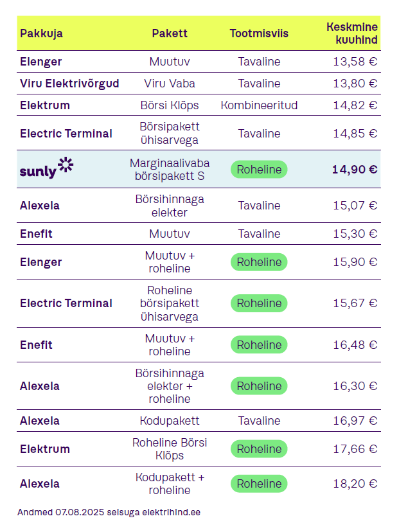399x532 pixels.
Task: Click the Roheline Börsi Klõps package
Action: click(x=170, y=449)
